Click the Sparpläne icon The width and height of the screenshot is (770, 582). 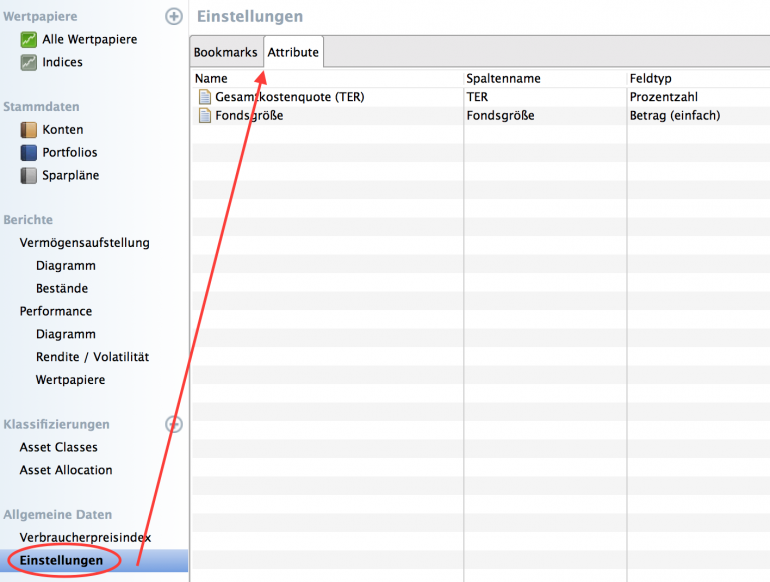[x=29, y=176]
